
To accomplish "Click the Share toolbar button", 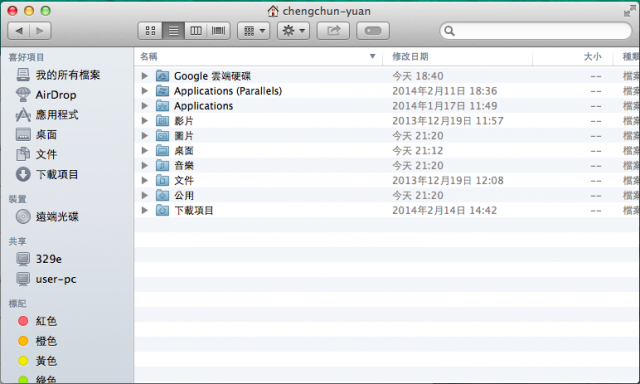I will point(333,31).
